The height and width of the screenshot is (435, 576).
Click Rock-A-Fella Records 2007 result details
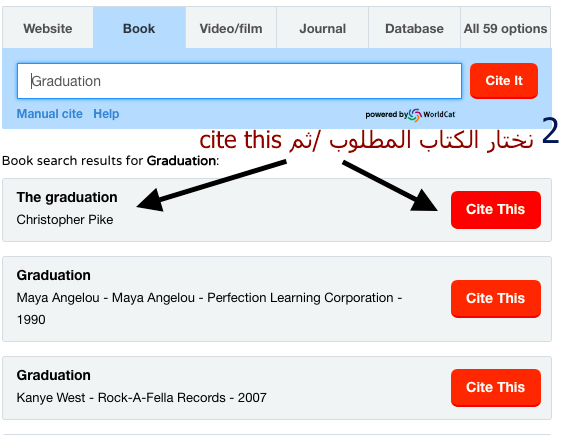(141, 398)
